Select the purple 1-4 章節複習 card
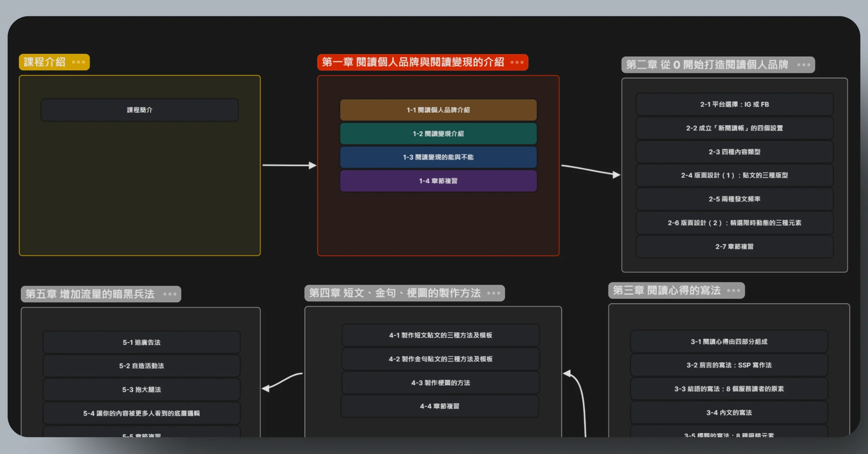The image size is (868, 454). 438,181
